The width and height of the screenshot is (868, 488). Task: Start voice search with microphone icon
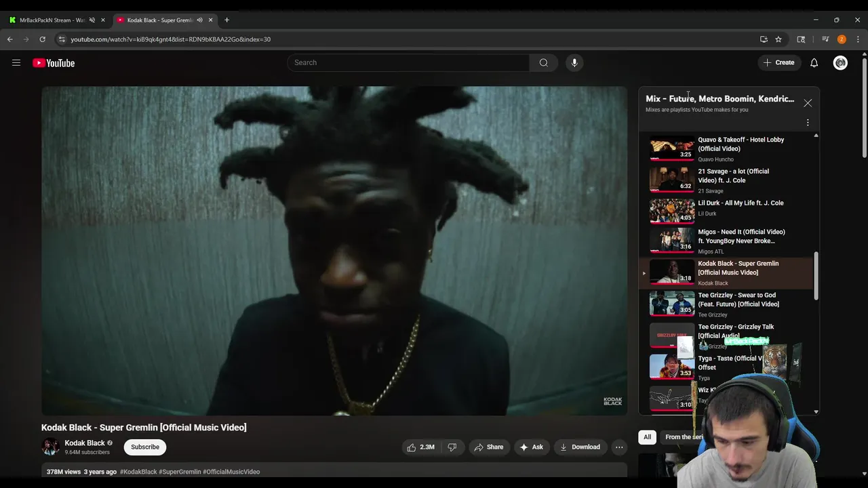click(x=574, y=62)
